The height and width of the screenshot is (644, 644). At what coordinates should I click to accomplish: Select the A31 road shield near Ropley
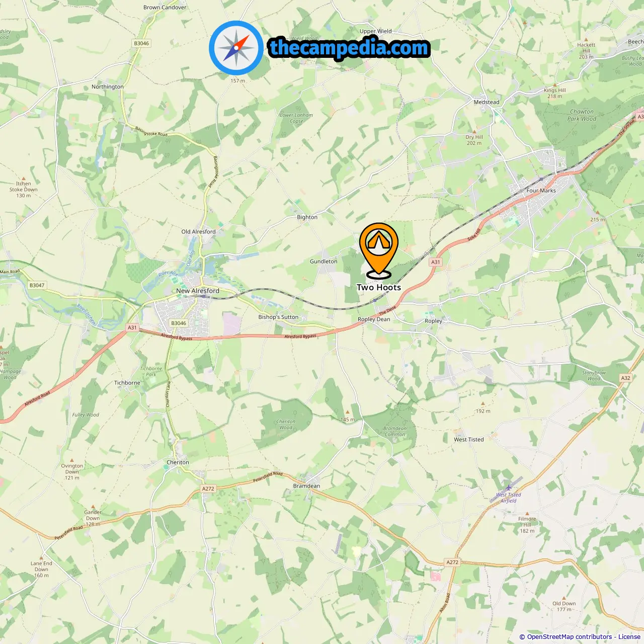(x=436, y=262)
